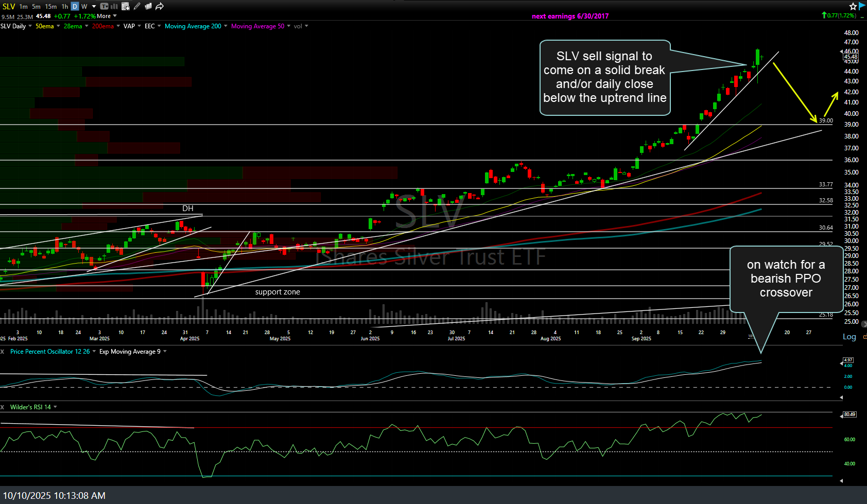Close the Price Percent Oscillator panel

3,352
